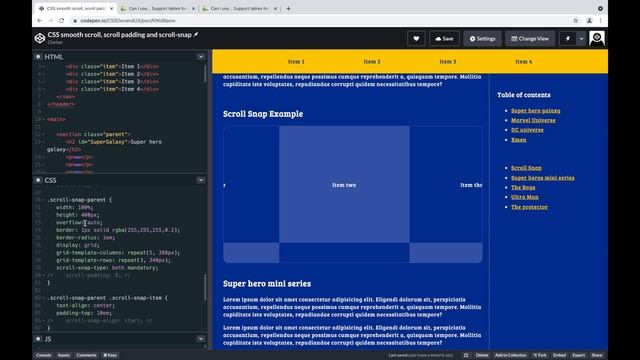Follow the Super hero galaxy link
Image resolution: width=640 pixels, height=360 pixels.
coord(536,111)
